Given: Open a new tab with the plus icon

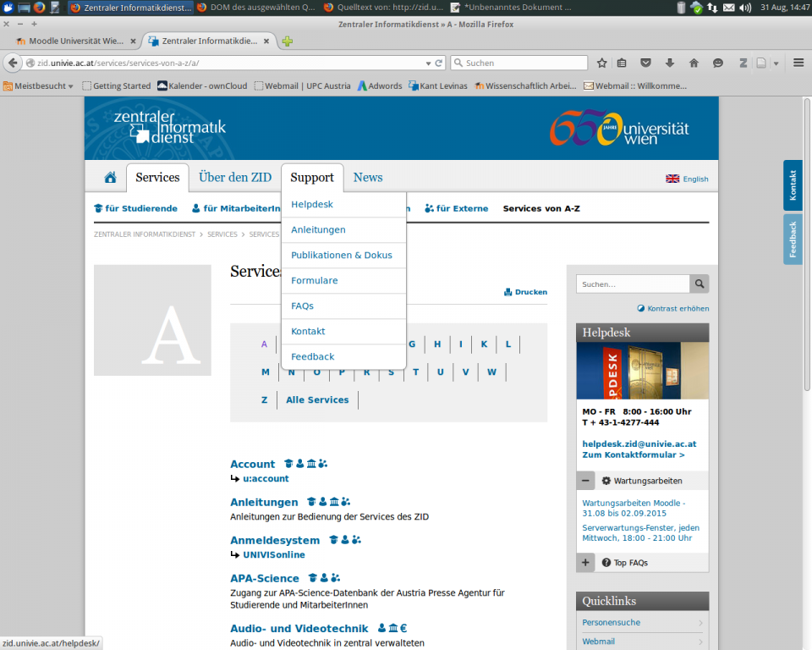Looking at the screenshot, I should point(288,41).
